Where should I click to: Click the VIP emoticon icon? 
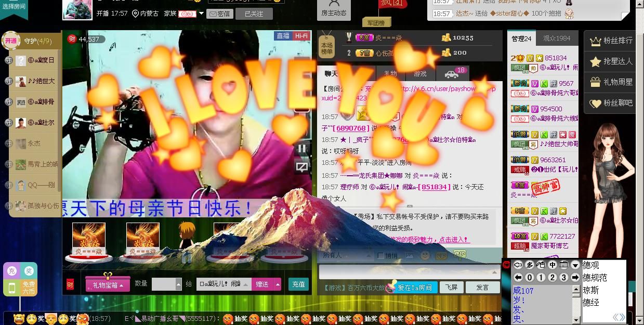(441, 255)
